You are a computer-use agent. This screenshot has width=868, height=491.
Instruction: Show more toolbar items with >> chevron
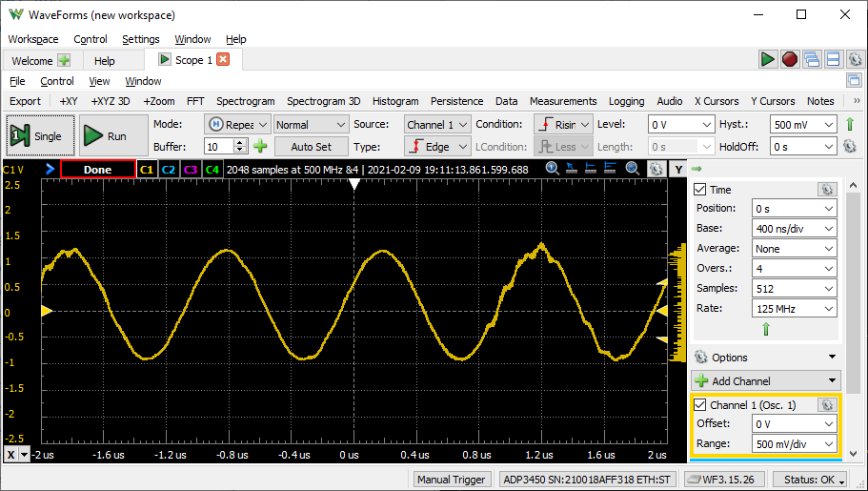coord(857,101)
